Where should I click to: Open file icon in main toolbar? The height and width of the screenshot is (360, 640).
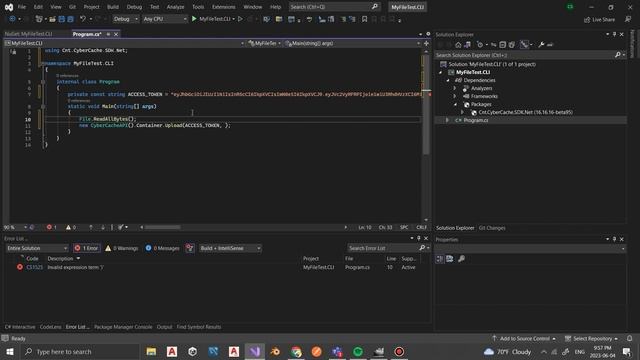52,19
